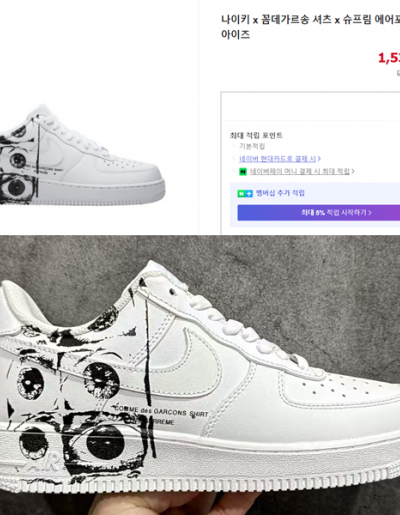Click the 최대 적립 포인트 heading

pos(256,135)
